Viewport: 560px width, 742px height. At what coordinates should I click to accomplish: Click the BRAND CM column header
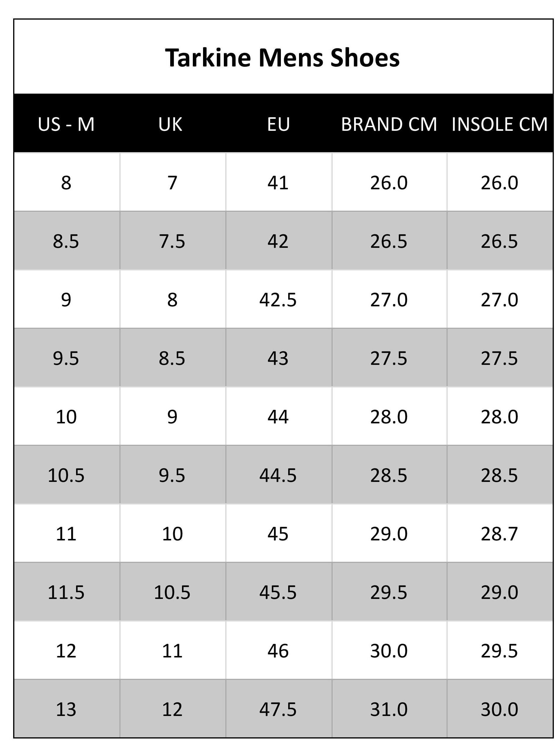click(x=389, y=124)
